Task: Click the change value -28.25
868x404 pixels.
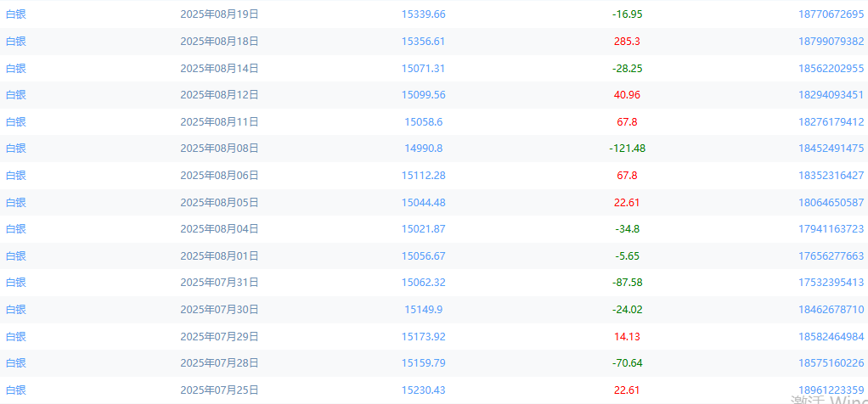Action: click(x=627, y=68)
